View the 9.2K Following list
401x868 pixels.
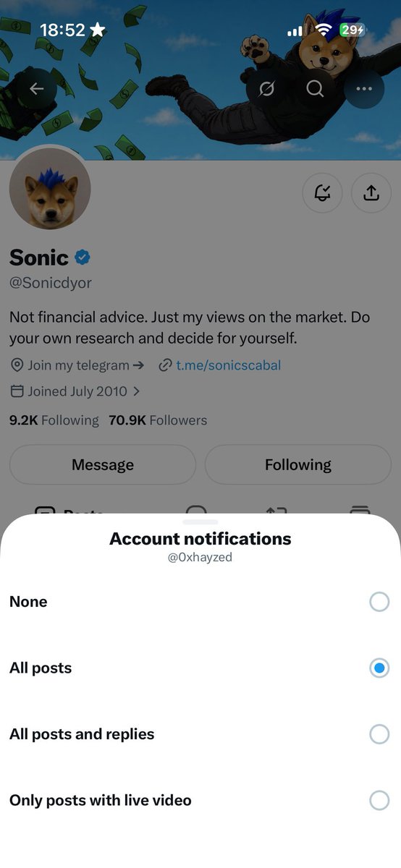pos(54,420)
